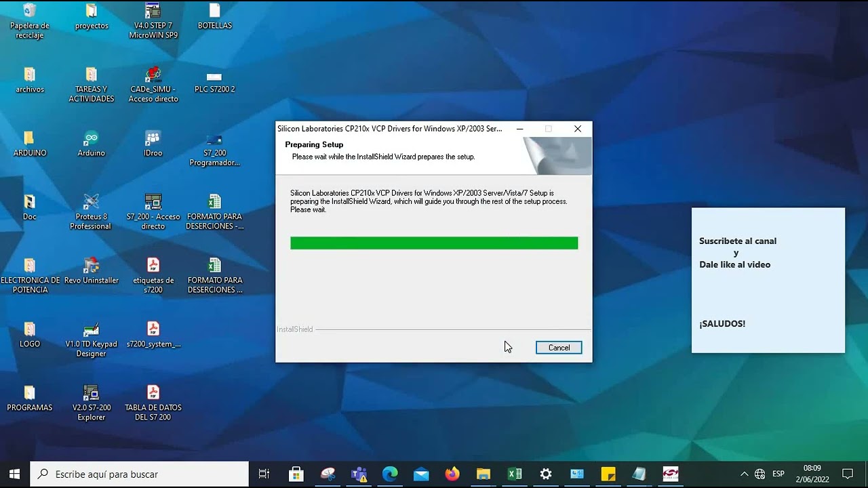Select the Arduino app icon with the green logo

click(92, 144)
